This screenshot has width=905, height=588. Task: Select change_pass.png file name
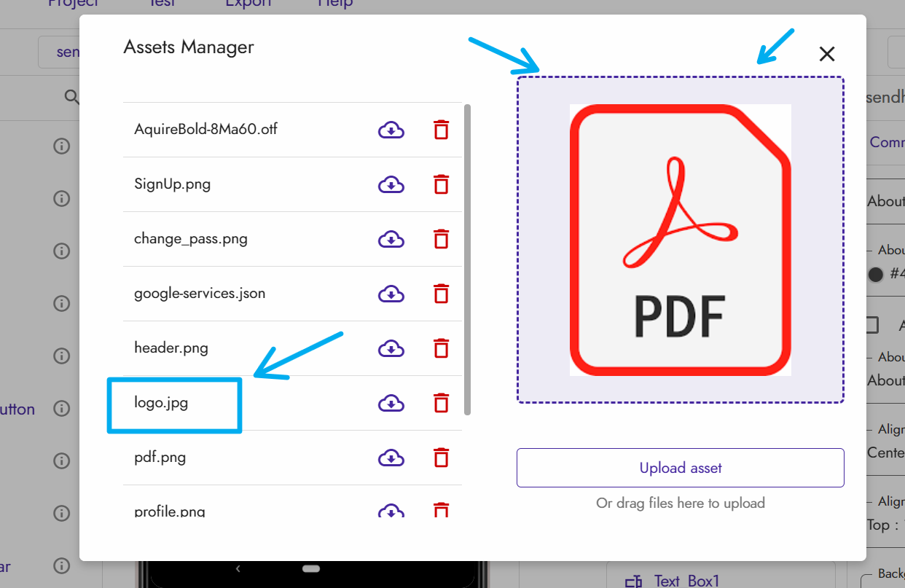[x=191, y=239]
